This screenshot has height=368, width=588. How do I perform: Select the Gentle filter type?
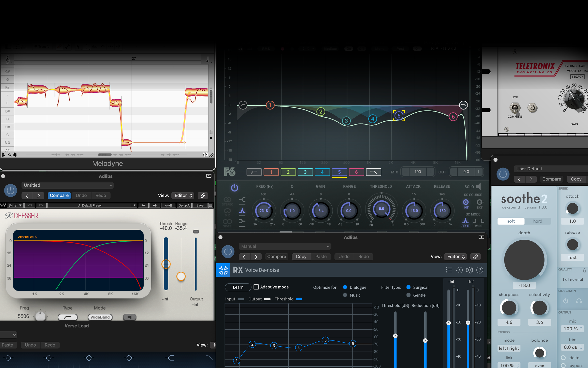[x=409, y=295]
